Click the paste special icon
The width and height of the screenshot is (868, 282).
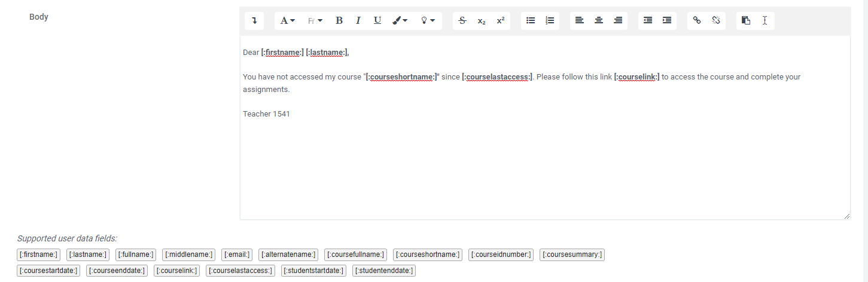point(746,21)
